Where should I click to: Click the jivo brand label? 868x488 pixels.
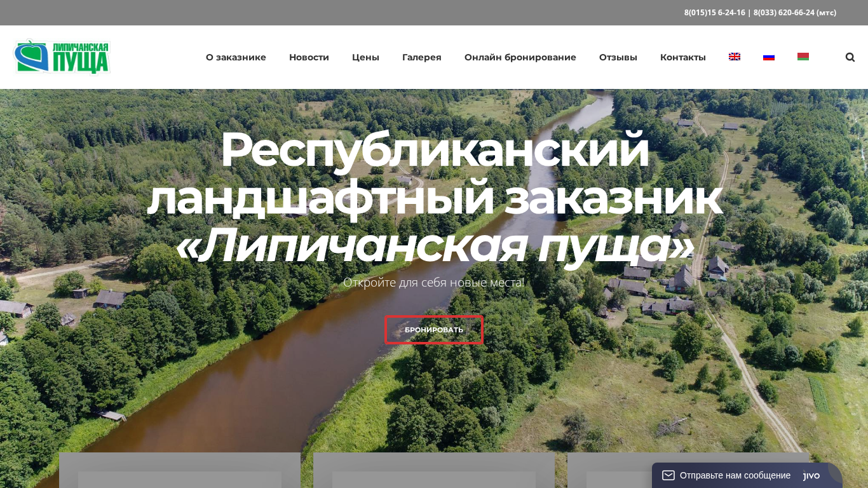[x=811, y=476]
